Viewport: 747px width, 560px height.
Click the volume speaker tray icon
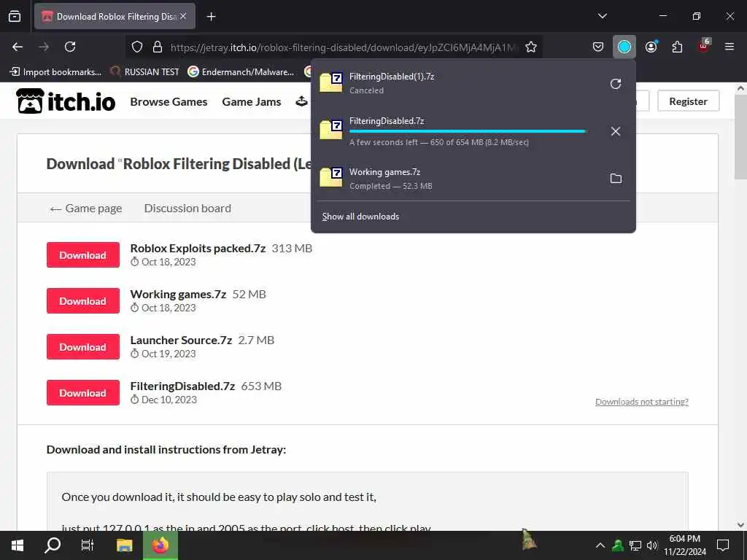point(651,545)
